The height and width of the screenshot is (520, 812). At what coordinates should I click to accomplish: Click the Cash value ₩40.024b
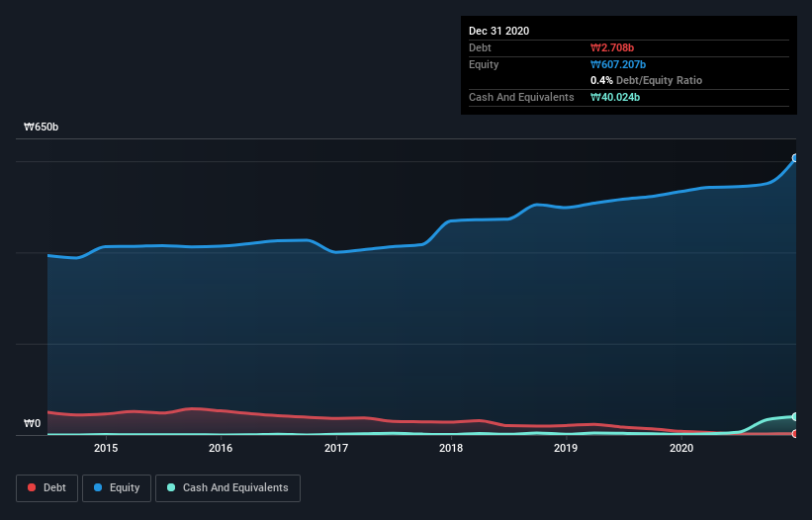(615, 97)
